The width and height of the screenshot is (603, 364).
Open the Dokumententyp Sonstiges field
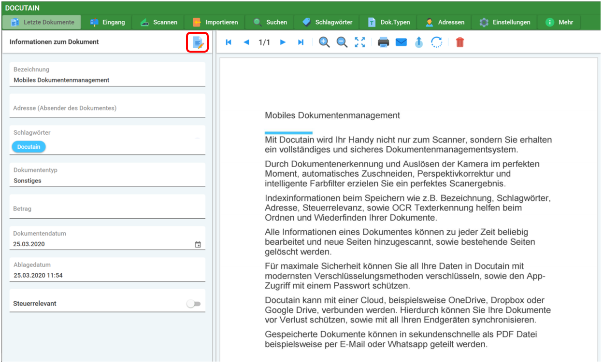[107, 175]
